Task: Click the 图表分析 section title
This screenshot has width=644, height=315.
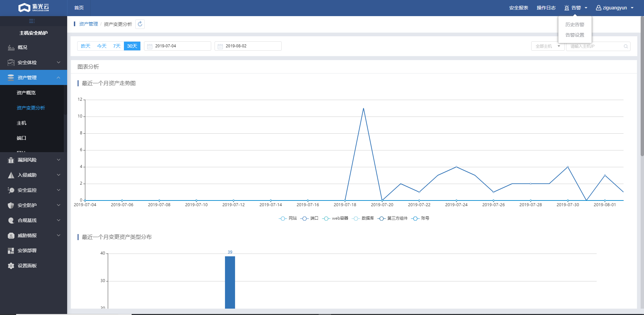Action: point(88,67)
